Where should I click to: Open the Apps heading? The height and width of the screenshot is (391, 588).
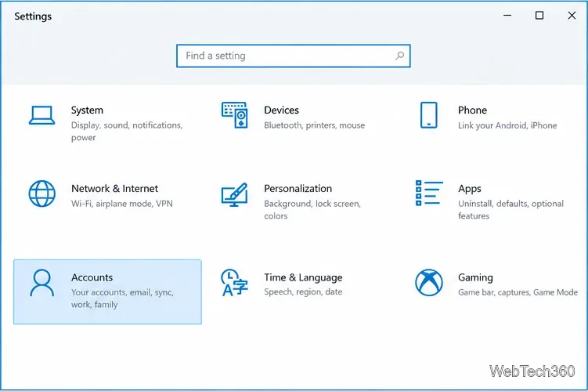[x=470, y=189]
